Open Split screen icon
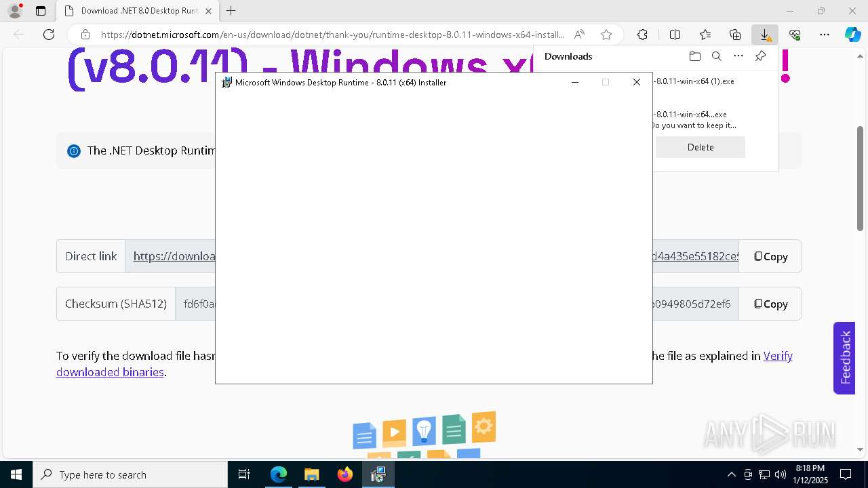 [675, 35]
